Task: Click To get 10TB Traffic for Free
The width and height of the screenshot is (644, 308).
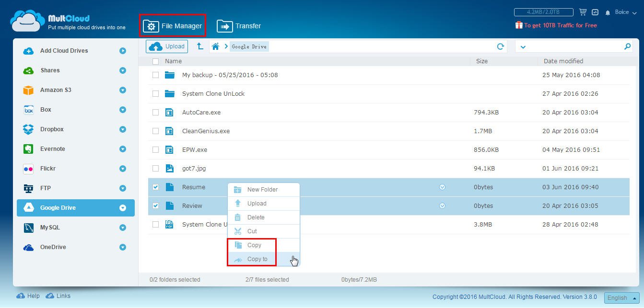Action: pyautogui.click(x=556, y=25)
